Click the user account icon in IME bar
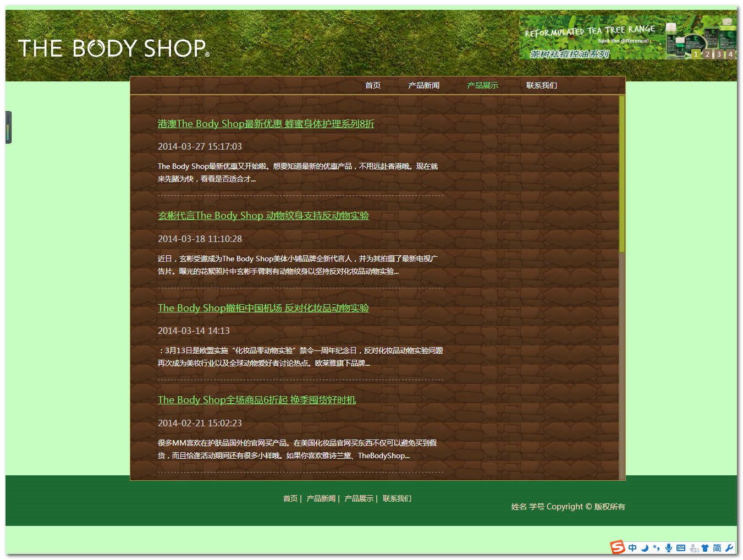The width and height of the screenshot is (743, 560). [694, 548]
